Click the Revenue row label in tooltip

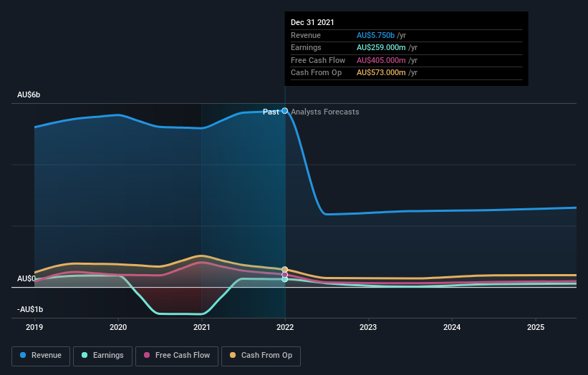tap(306, 35)
